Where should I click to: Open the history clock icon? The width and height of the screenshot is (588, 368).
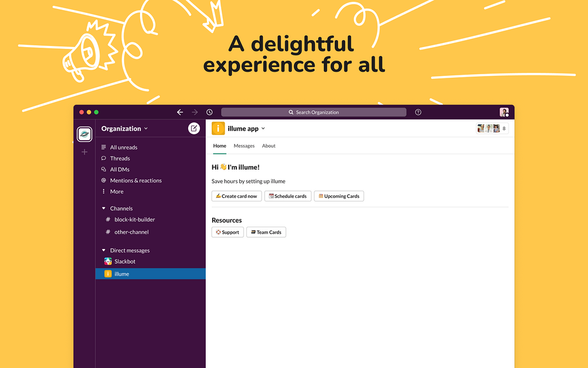pyautogui.click(x=210, y=112)
